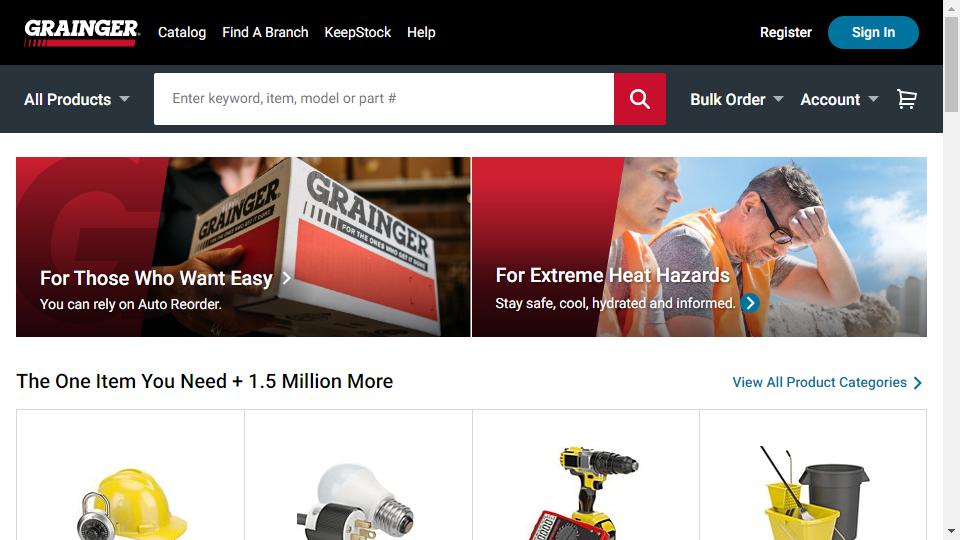This screenshot has width=960, height=540.
Task: Click into the keyword search field
Action: (x=384, y=99)
